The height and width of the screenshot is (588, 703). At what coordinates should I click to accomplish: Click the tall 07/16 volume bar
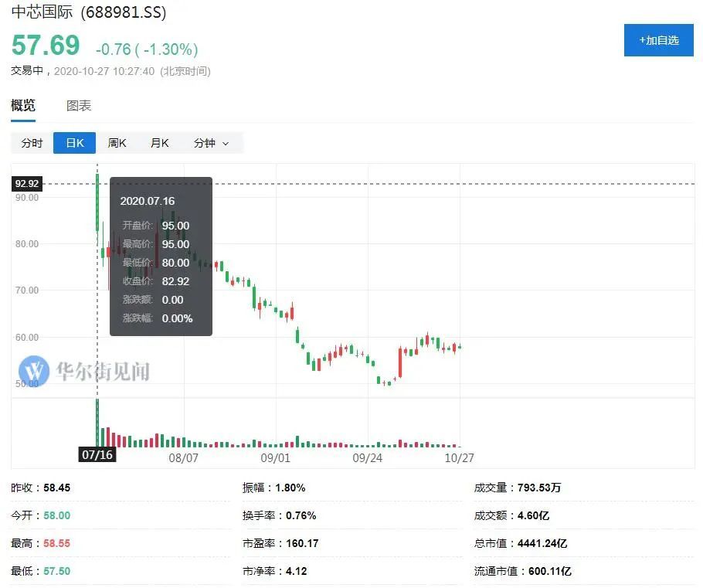tap(97, 423)
